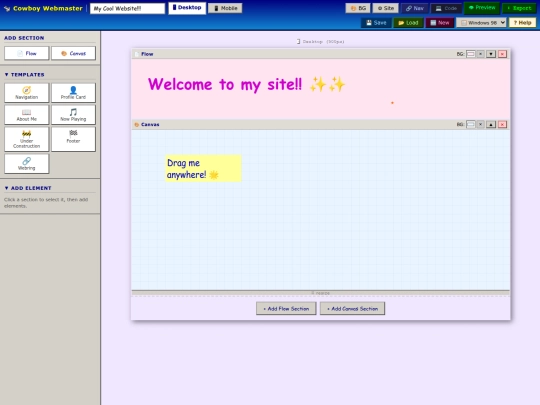The width and height of the screenshot is (540, 405).
Task: Add a Flow section from sidebar
Action: (27, 53)
